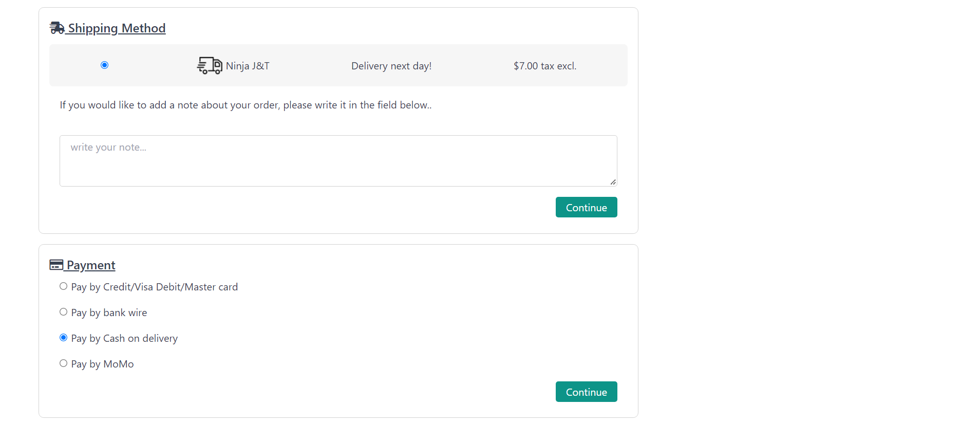Click Continue in the Shipping Method section
The image size is (980, 423).
[586, 207]
